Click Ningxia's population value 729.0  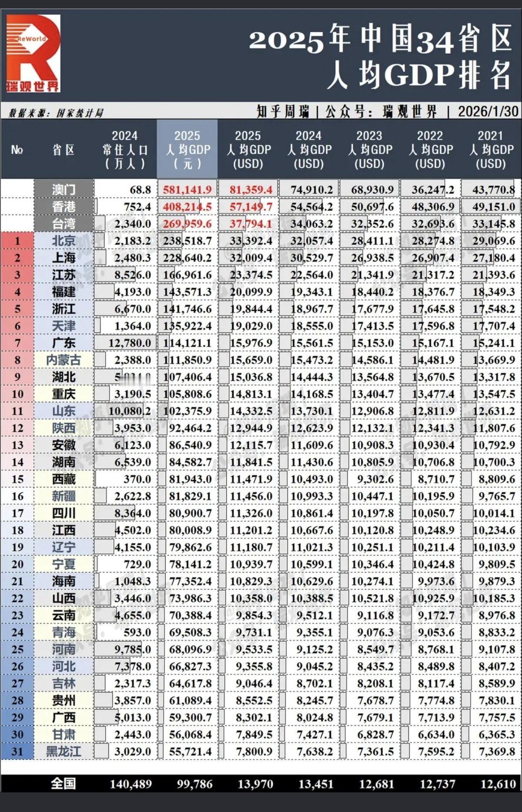pos(137,564)
